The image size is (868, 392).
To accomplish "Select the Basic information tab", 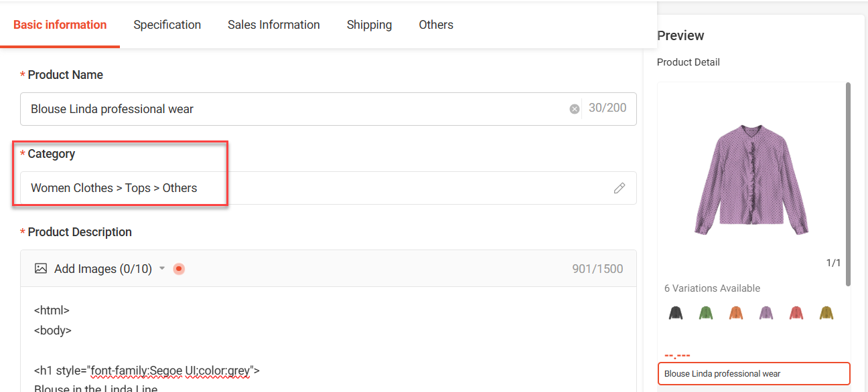I will [x=60, y=25].
